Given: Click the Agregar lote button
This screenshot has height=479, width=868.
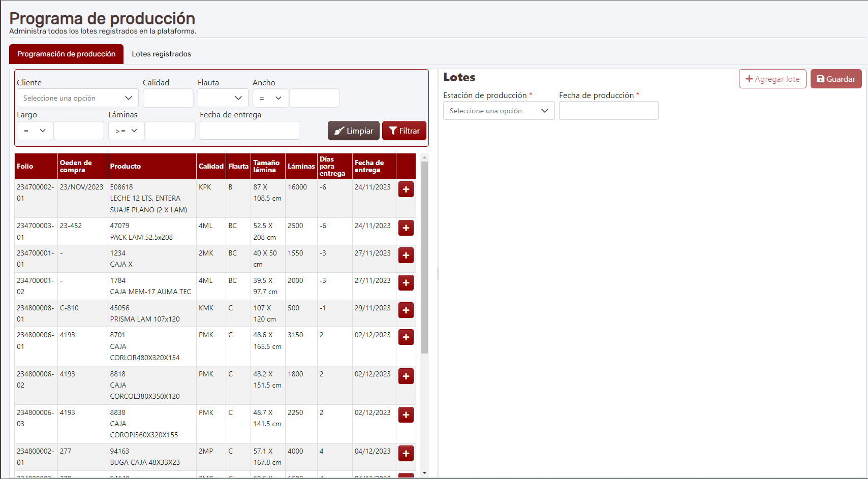Looking at the screenshot, I should (772, 79).
